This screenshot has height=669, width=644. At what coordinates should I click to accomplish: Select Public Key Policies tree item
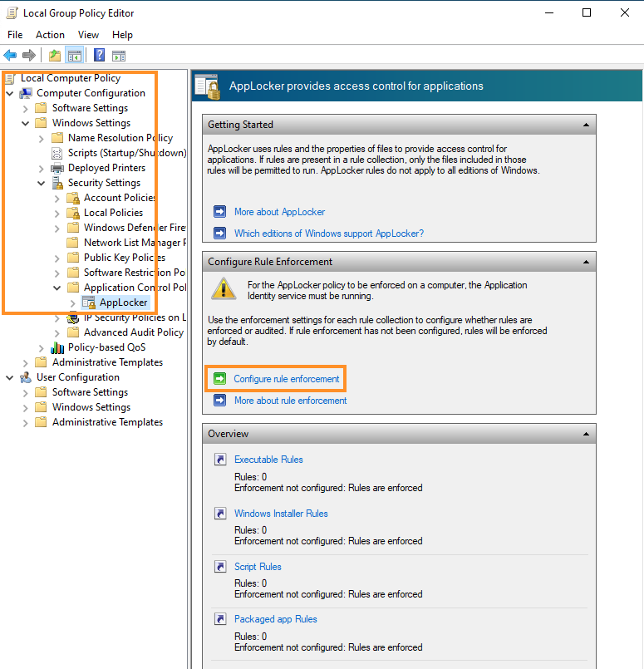click(125, 258)
